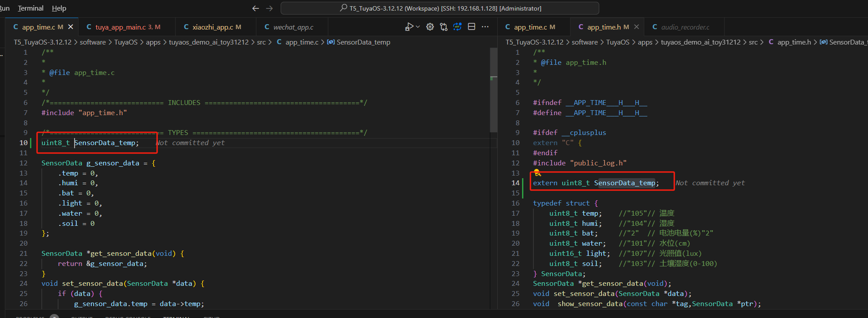
Task: Click 'SensorData *get_sensor_data(void);' prototype in app_time.h
Action: point(602,284)
